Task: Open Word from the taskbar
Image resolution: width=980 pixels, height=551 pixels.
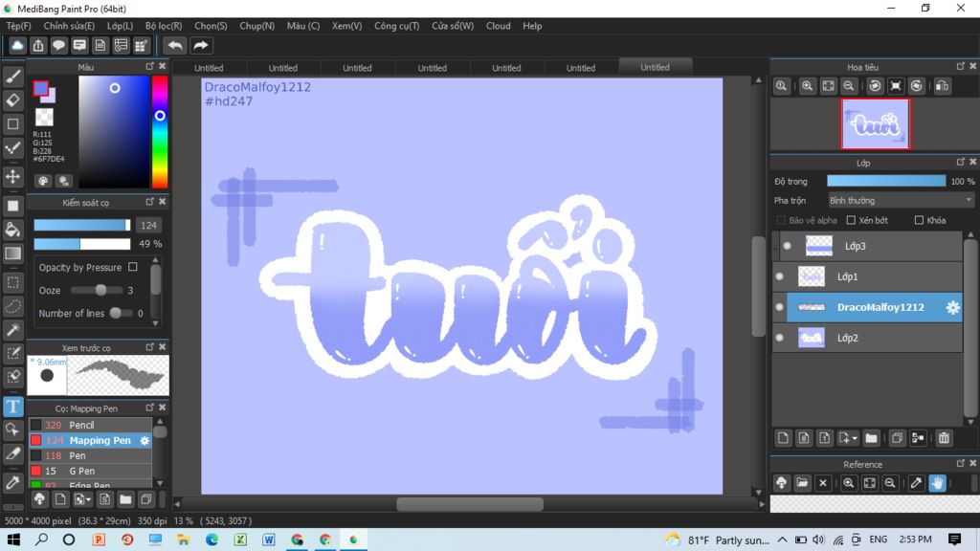Action: tap(269, 540)
